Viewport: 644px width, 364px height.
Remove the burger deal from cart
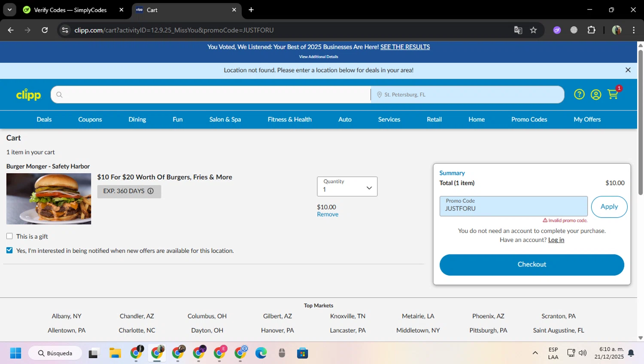click(328, 214)
